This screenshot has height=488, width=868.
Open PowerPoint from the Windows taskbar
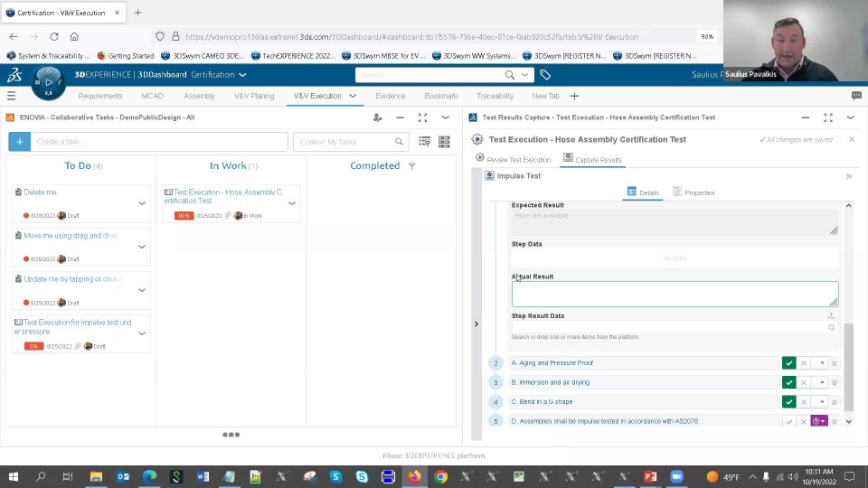coord(650,476)
